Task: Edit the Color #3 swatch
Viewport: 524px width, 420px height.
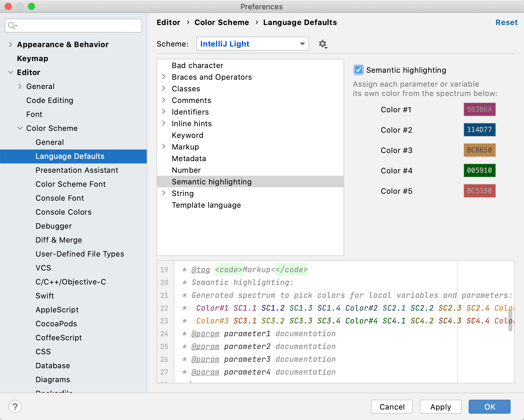Action: [x=479, y=150]
